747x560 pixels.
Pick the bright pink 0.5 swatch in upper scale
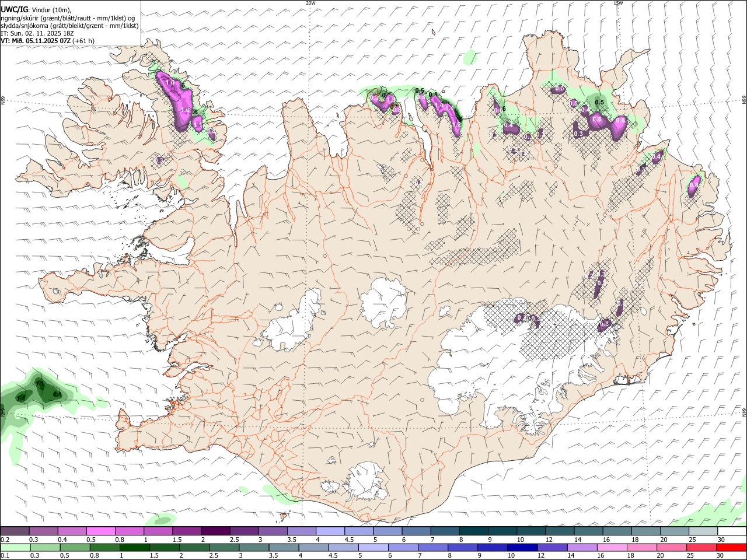[x=100, y=531]
